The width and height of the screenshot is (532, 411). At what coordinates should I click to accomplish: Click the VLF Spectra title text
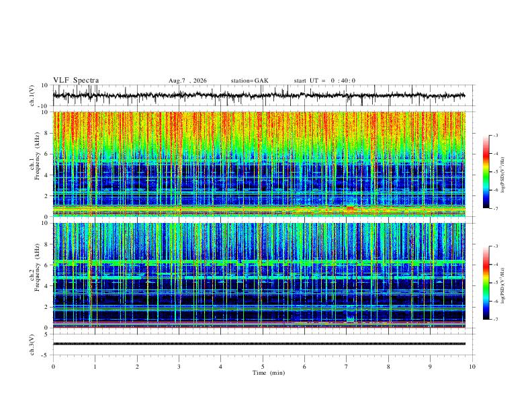76,81
